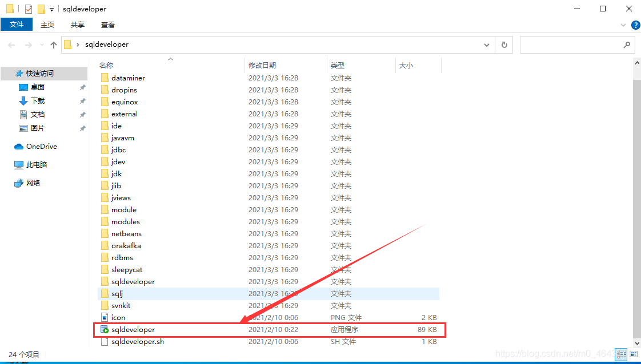
Task: Click the new folder quick access toolbar icon
Action: 41,9
